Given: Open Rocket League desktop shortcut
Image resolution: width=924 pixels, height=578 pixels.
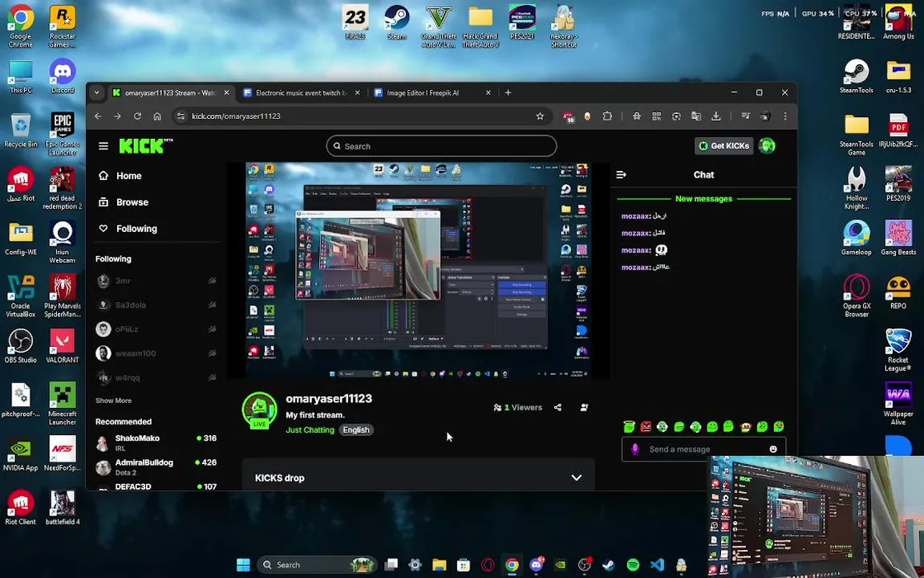Looking at the screenshot, I should [898, 350].
